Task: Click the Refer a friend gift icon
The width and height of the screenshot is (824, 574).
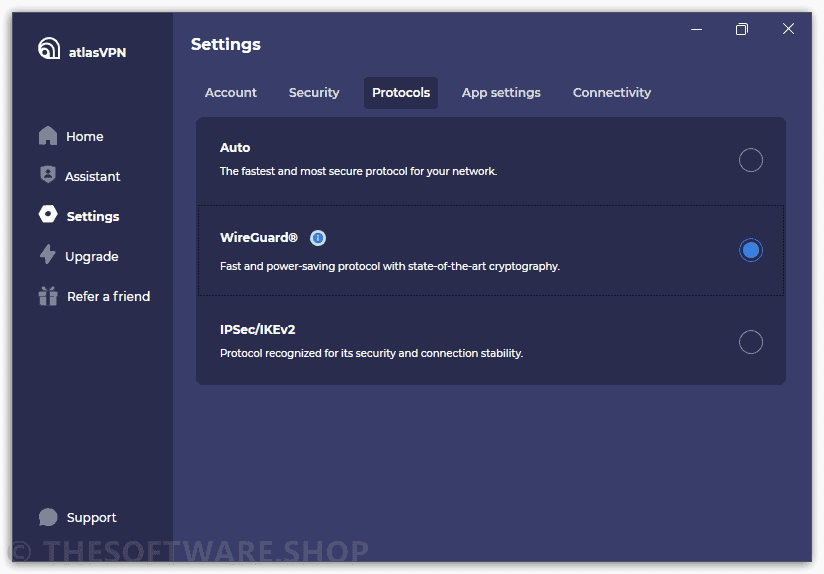Action: (48, 296)
